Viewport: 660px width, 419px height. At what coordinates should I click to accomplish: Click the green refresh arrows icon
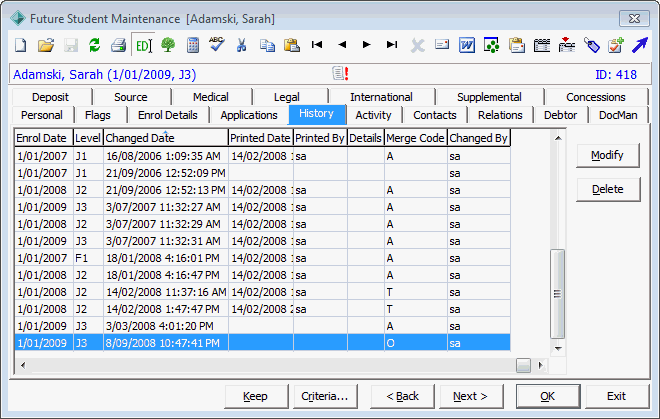click(x=94, y=45)
